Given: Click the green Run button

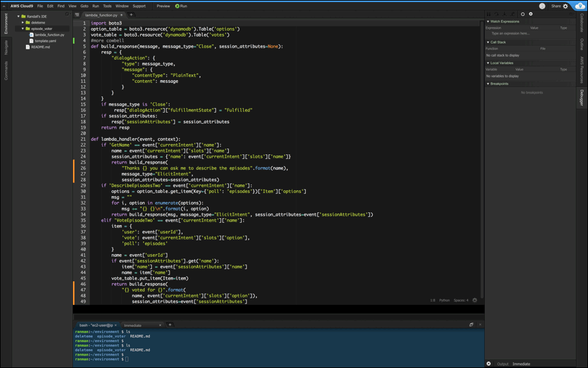Looking at the screenshot, I should [x=181, y=6].
